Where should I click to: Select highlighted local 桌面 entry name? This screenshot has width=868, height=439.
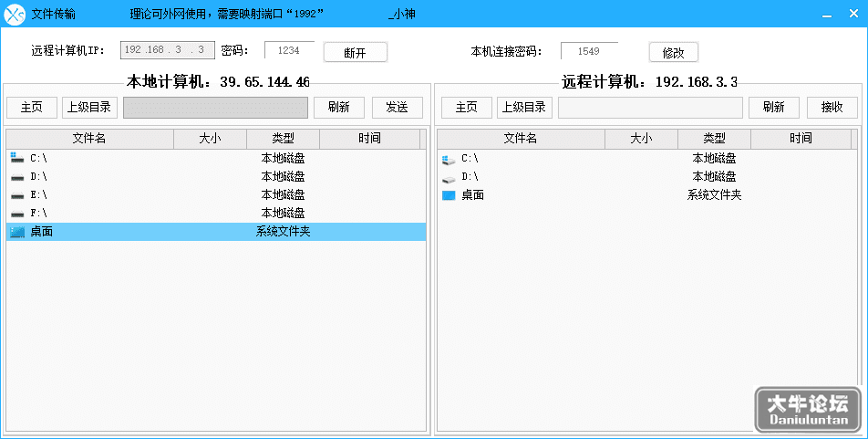click(x=42, y=232)
